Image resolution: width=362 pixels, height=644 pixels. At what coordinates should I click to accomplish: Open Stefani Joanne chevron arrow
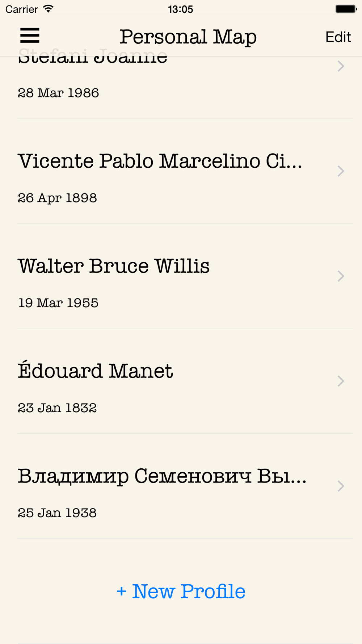pos(341,66)
